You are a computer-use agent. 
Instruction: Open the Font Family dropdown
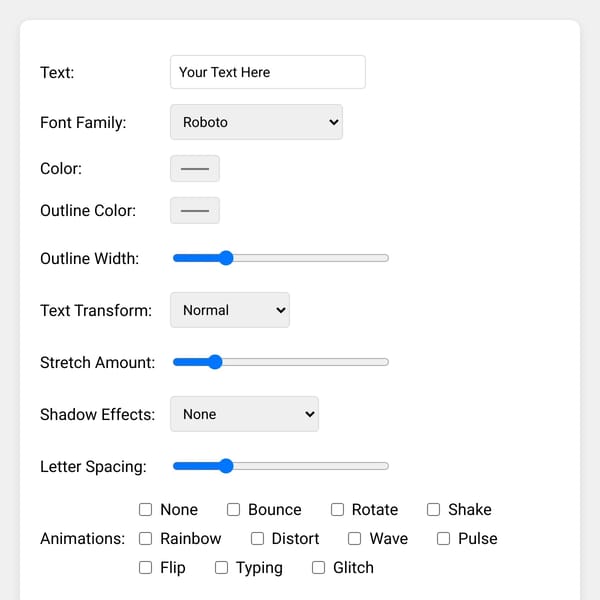tap(256, 122)
